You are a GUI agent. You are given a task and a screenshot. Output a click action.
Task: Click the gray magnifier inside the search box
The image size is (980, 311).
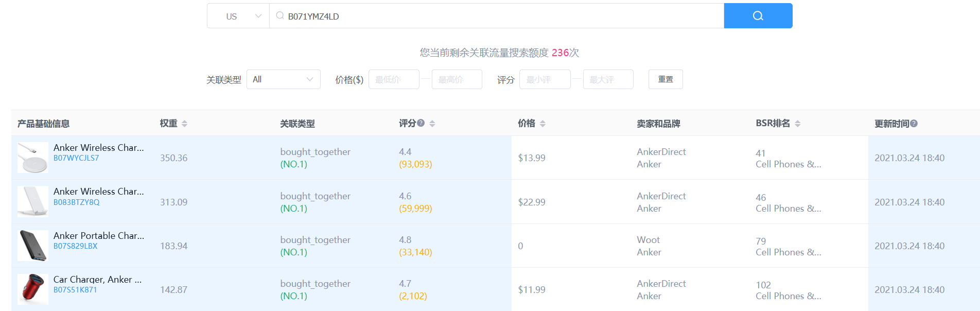pos(279,15)
